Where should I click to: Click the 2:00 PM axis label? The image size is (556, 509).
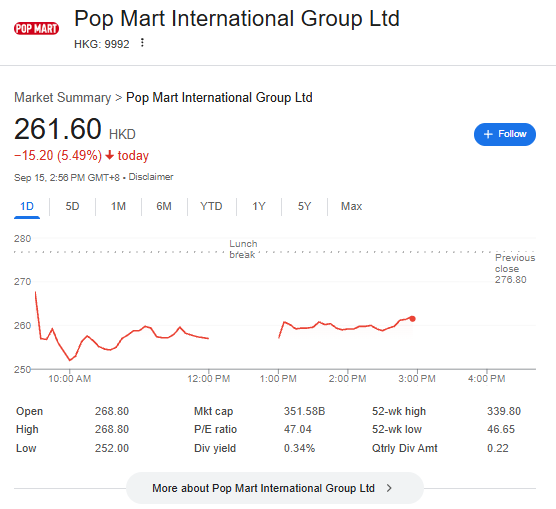[x=347, y=378]
